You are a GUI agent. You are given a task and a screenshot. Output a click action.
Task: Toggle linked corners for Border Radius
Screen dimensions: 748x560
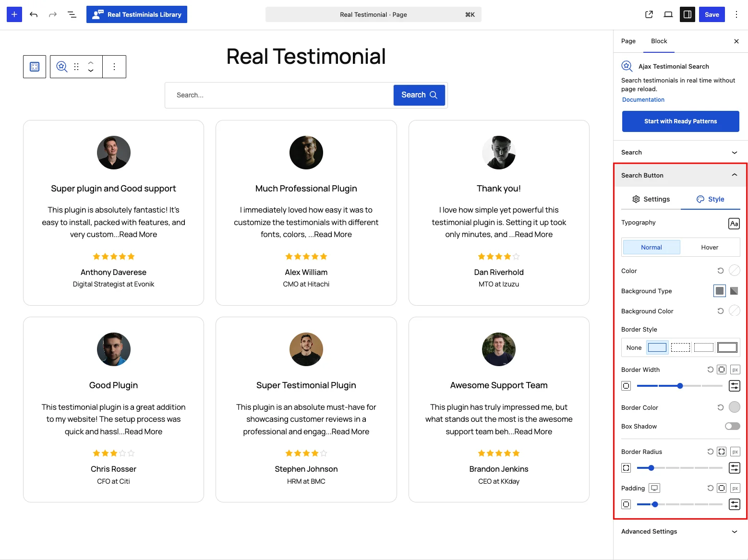click(x=722, y=452)
